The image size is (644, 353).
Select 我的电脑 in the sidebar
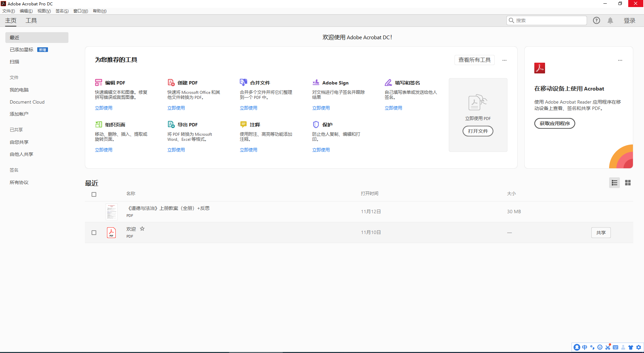pos(19,90)
